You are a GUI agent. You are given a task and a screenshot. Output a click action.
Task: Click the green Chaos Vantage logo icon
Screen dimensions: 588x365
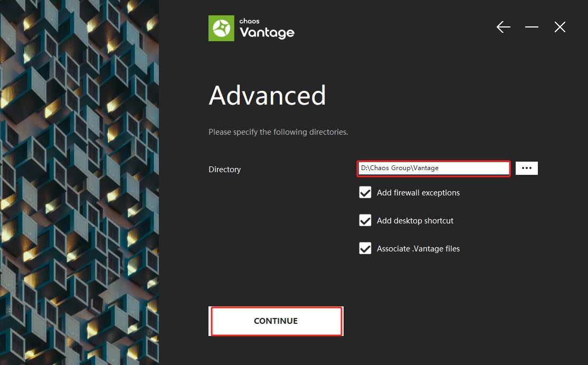coord(221,29)
